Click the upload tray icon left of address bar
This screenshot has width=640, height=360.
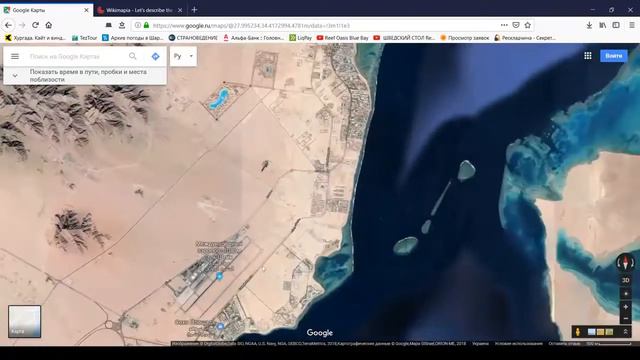(122, 25)
